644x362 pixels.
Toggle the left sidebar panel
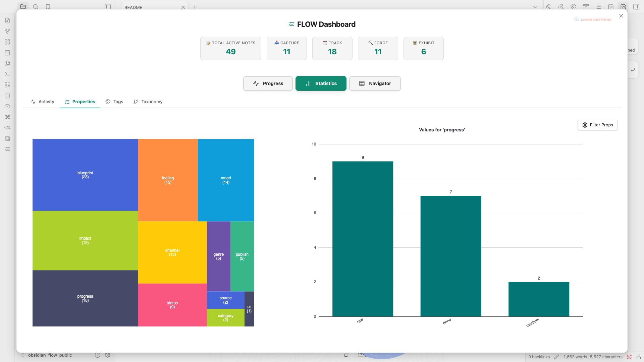107,6
